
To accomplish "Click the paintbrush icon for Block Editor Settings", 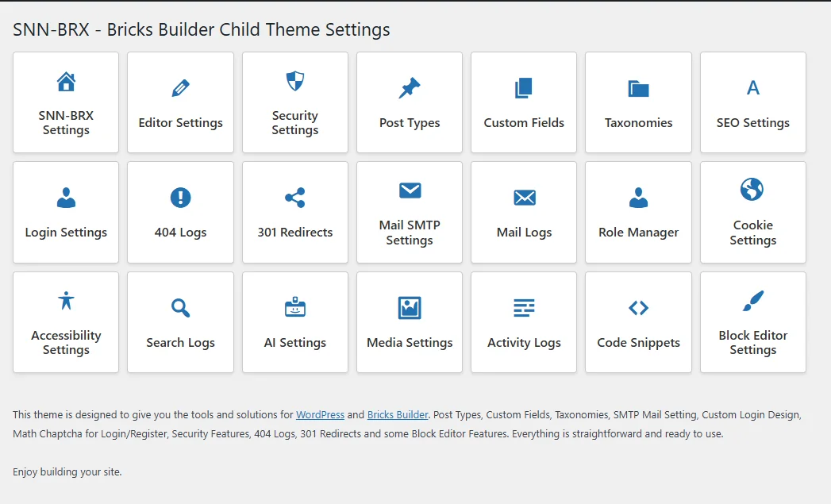I will (x=752, y=301).
